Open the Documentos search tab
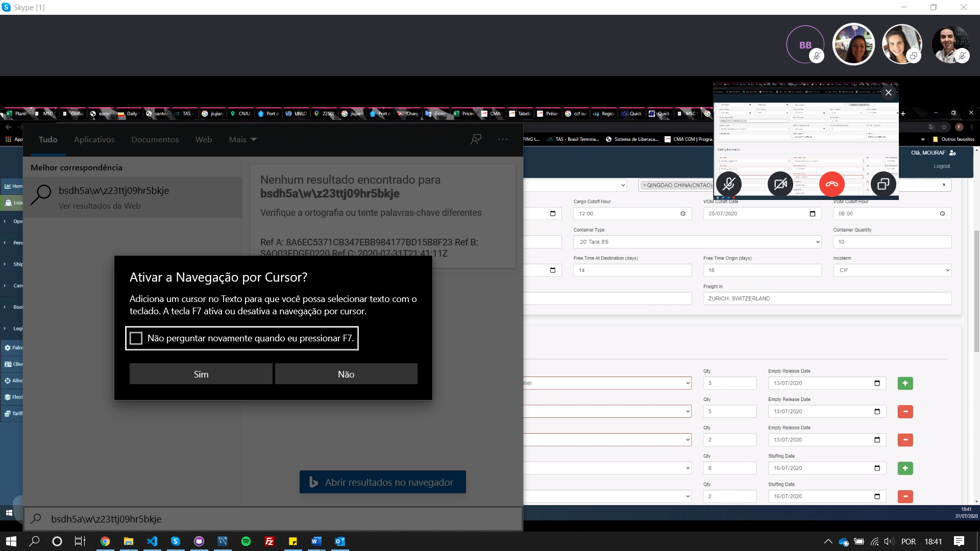 click(x=155, y=139)
